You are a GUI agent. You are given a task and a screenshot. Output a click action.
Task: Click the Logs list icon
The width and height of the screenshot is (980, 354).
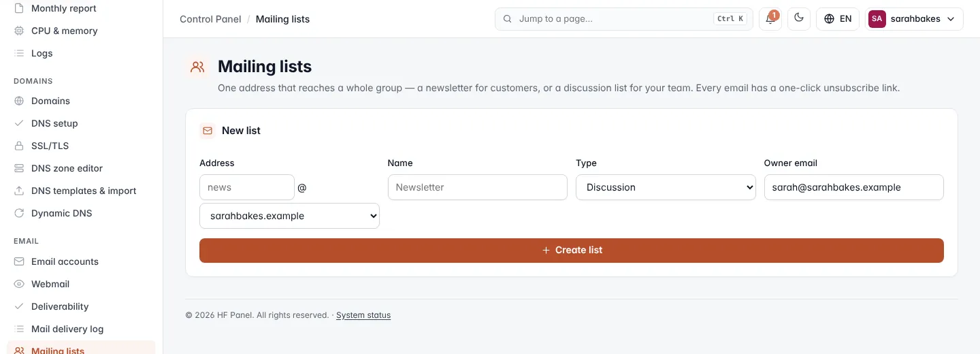[19, 53]
